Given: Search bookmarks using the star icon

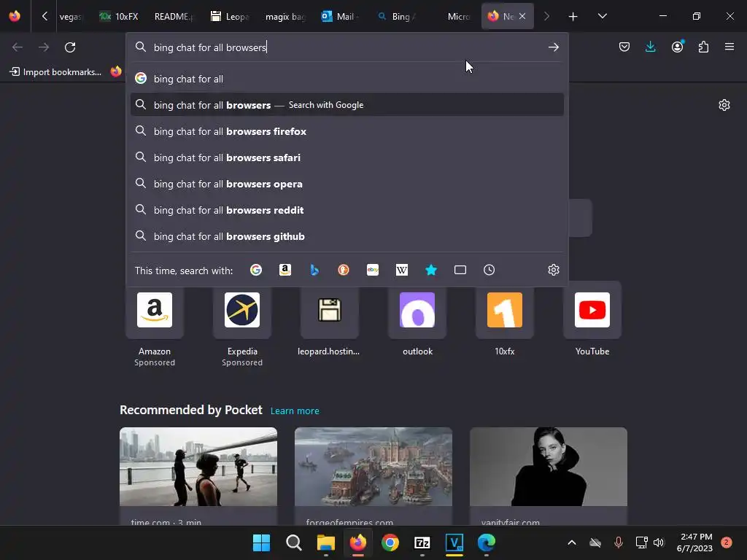Looking at the screenshot, I should point(431,270).
